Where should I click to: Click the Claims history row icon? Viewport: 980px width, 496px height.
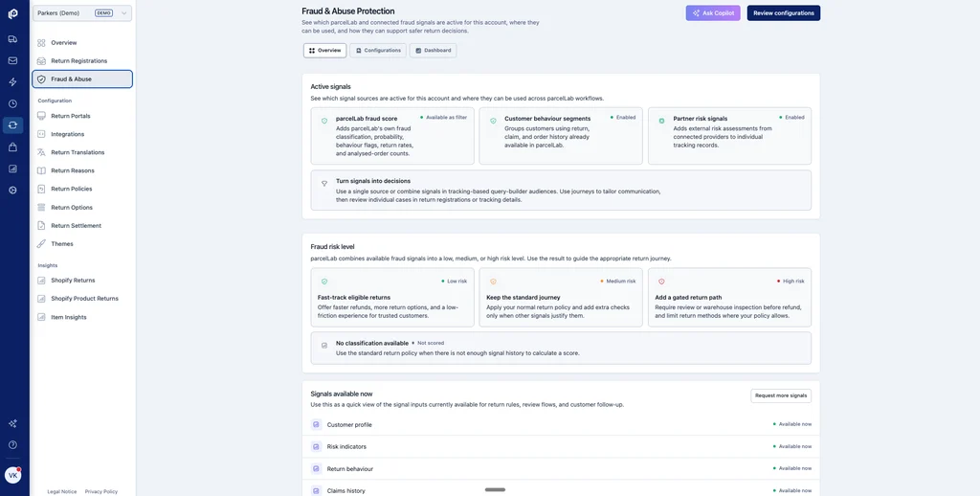coord(316,491)
